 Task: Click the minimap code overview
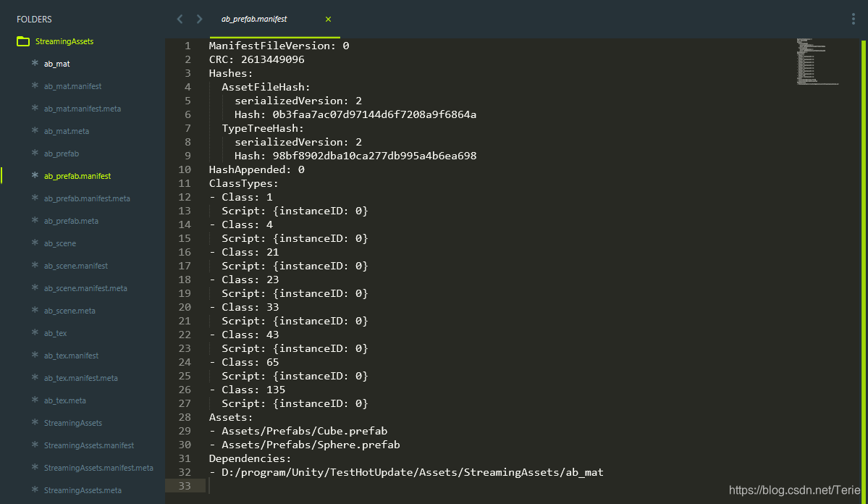point(817,62)
